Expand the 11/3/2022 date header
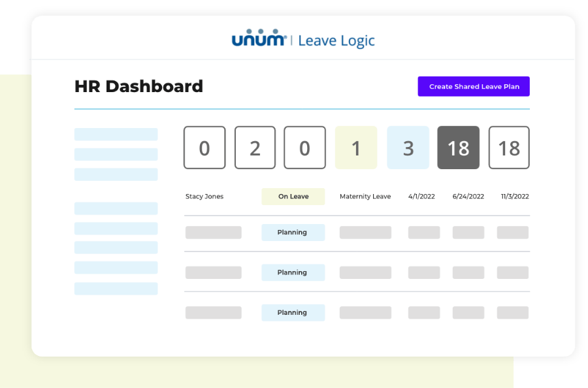 coord(514,196)
